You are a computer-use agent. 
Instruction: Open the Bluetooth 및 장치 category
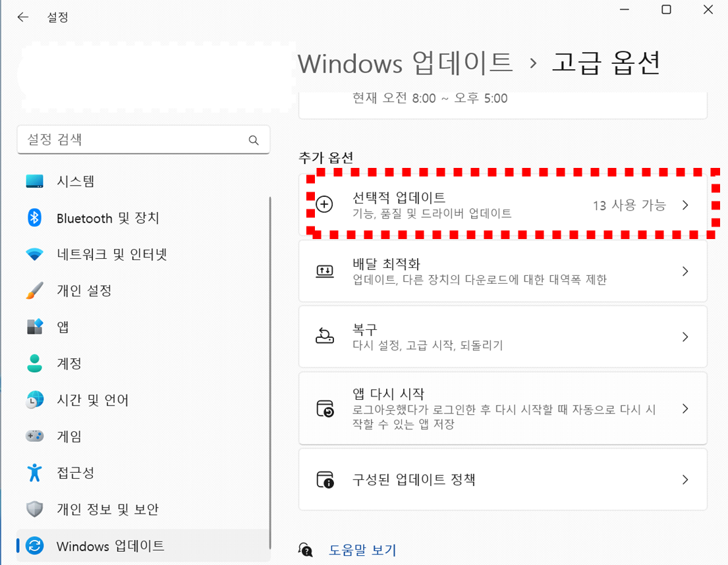[x=143, y=217]
